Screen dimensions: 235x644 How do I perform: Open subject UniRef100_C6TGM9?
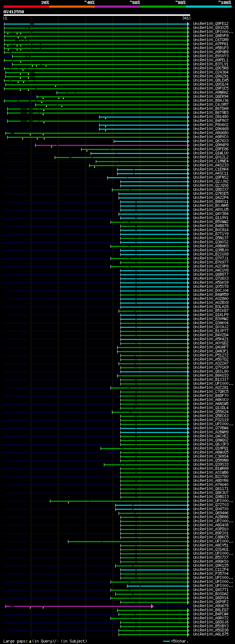coord(211,40)
